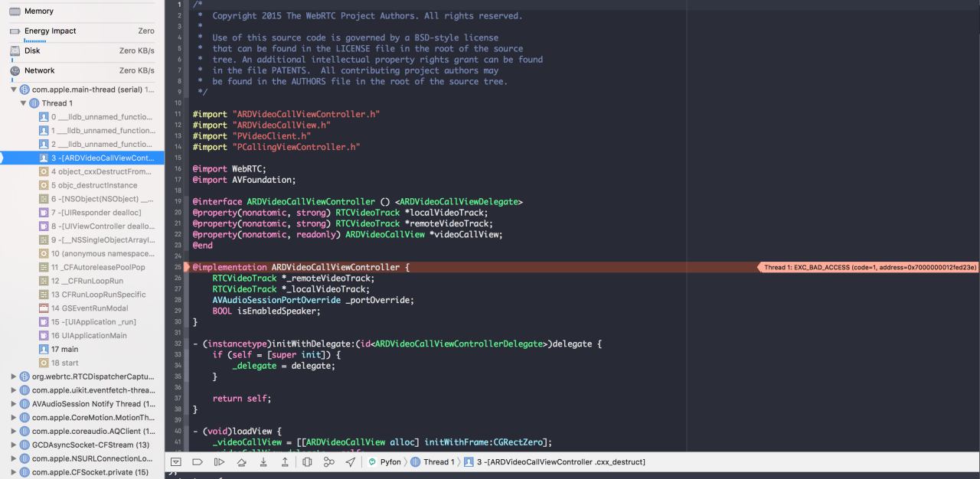Select frame 15 UIApplication _run
980x479 pixels.
[x=82, y=322]
